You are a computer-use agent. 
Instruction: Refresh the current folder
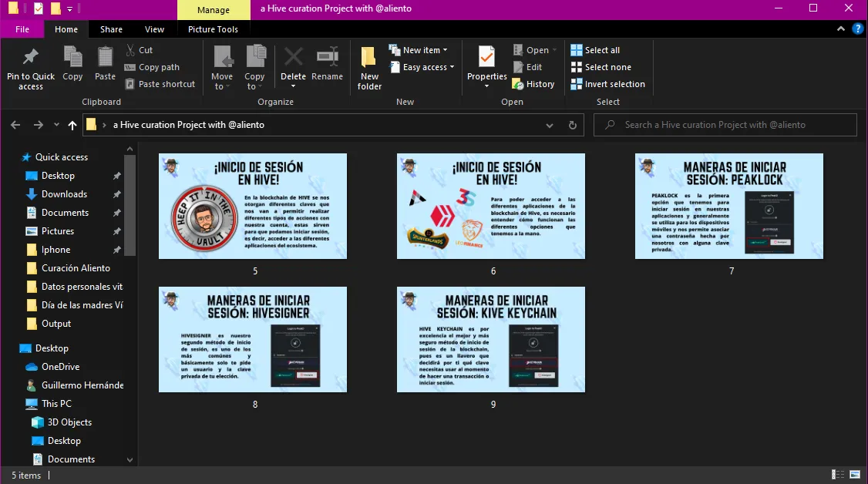pyautogui.click(x=573, y=125)
